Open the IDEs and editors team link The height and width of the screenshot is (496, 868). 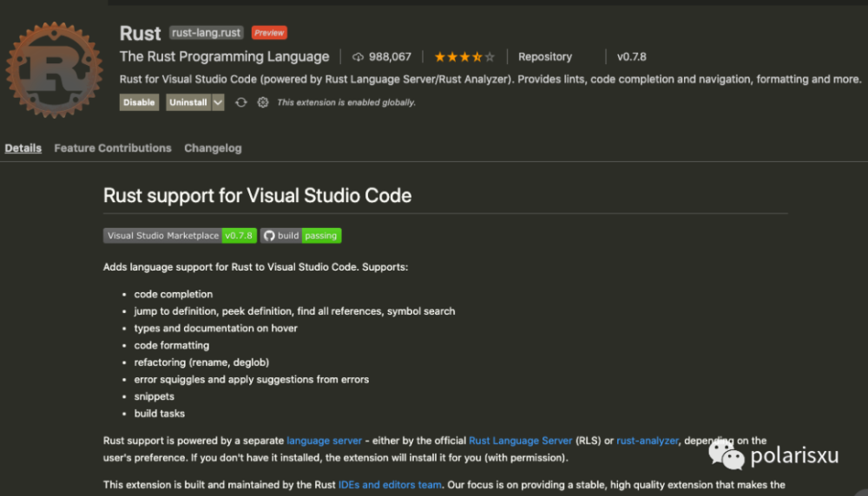(x=390, y=485)
